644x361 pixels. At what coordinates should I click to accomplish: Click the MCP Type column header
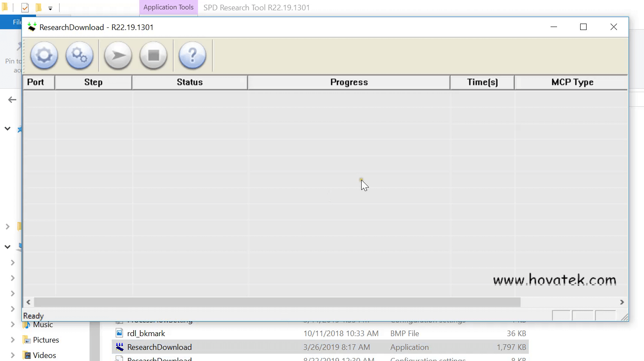(x=572, y=82)
